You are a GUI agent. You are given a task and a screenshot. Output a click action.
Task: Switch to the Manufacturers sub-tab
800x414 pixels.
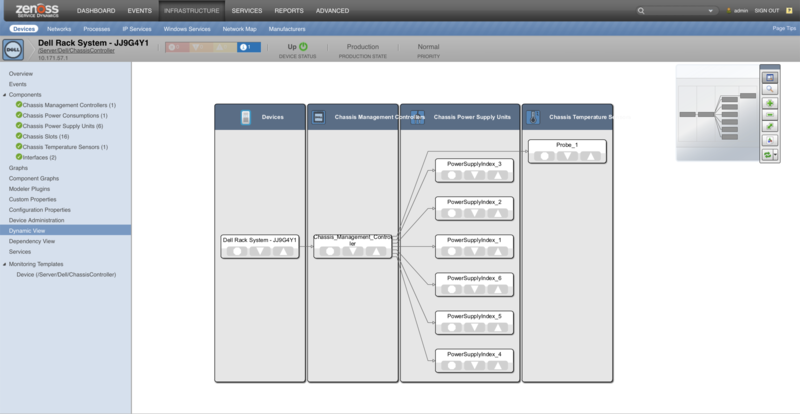pyautogui.click(x=287, y=29)
